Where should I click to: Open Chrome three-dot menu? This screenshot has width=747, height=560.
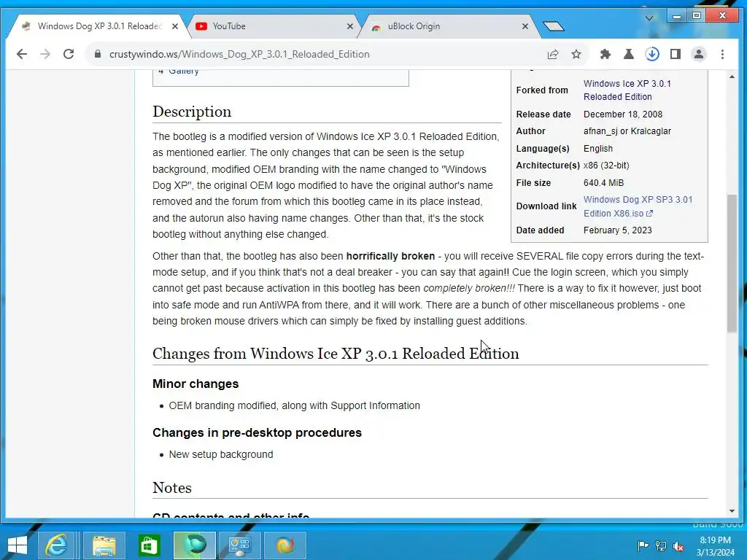click(x=723, y=54)
